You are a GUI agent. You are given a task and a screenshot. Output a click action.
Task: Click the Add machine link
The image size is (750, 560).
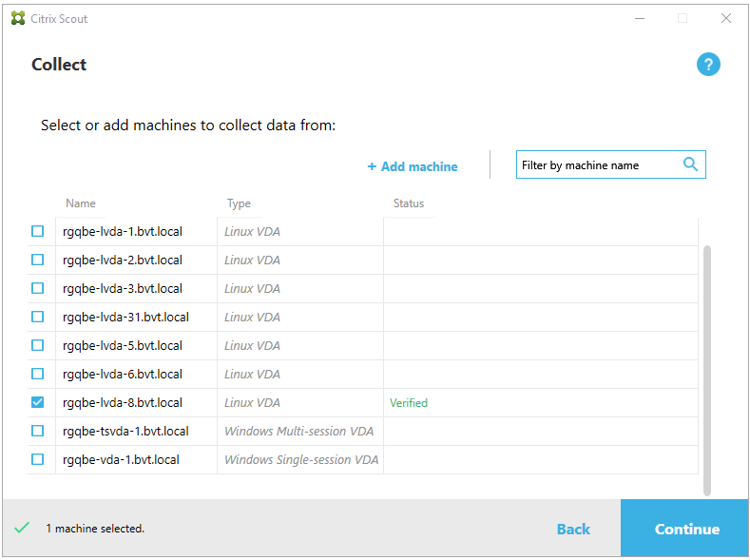coord(413,166)
